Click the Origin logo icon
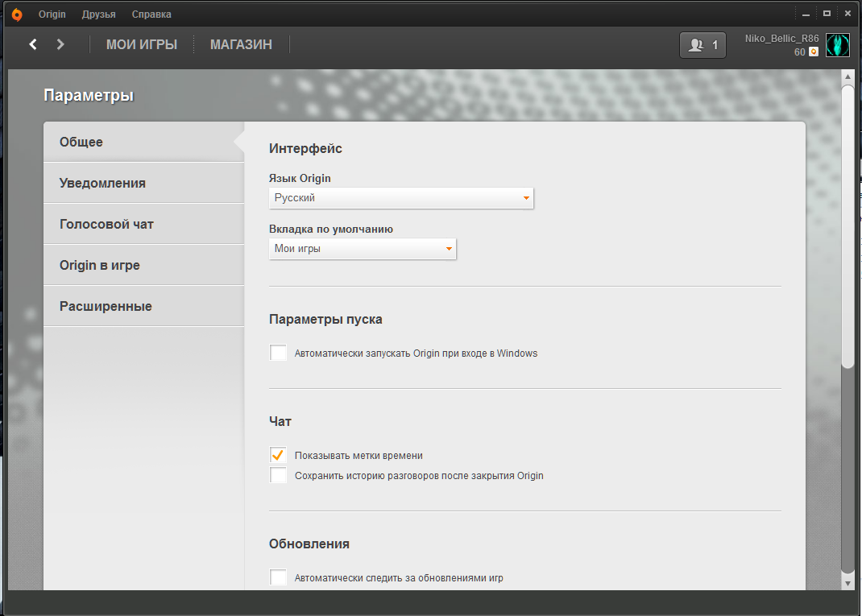Image resolution: width=862 pixels, height=616 pixels. coord(17,14)
